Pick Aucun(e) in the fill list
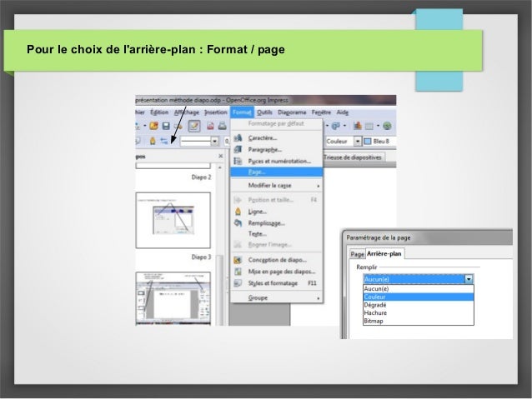Screen dimensions: 532x399 (x=418, y=289)
